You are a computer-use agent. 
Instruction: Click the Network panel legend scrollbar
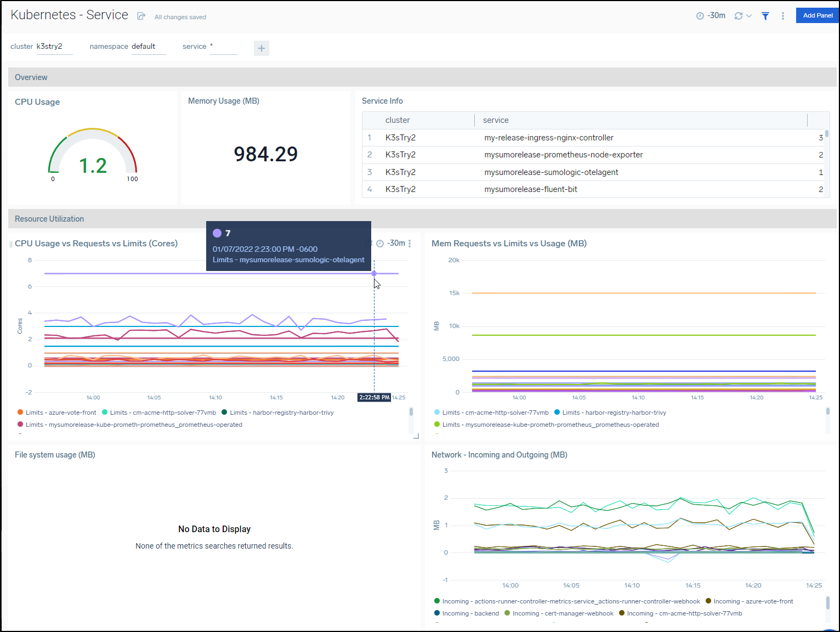828,603
